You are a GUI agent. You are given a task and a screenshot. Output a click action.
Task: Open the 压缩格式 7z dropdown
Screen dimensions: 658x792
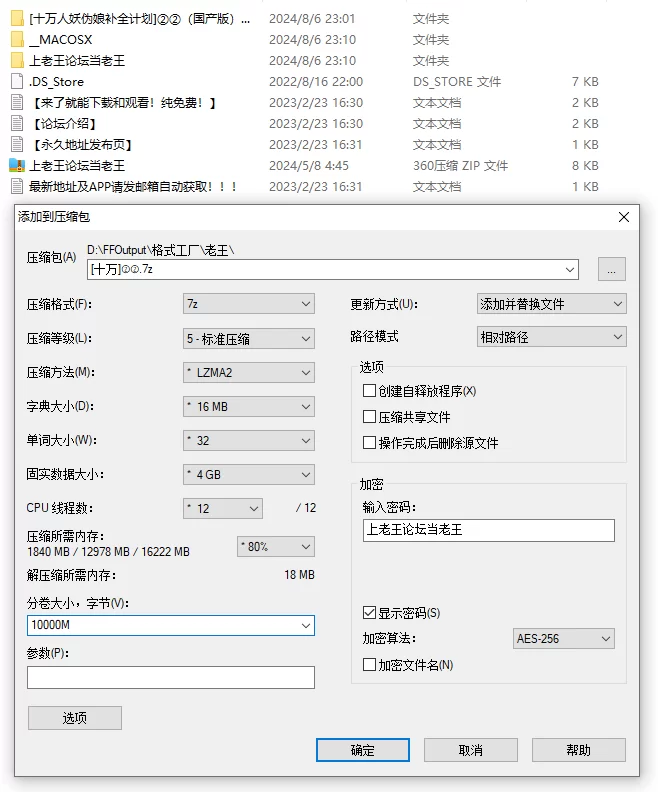click(x=248, y=304)
